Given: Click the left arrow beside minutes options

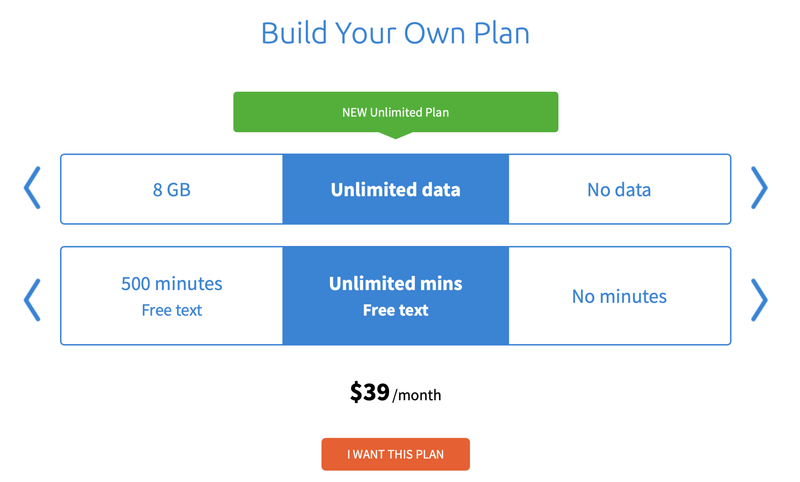Looking at the screenshot, I should (33, 297).
